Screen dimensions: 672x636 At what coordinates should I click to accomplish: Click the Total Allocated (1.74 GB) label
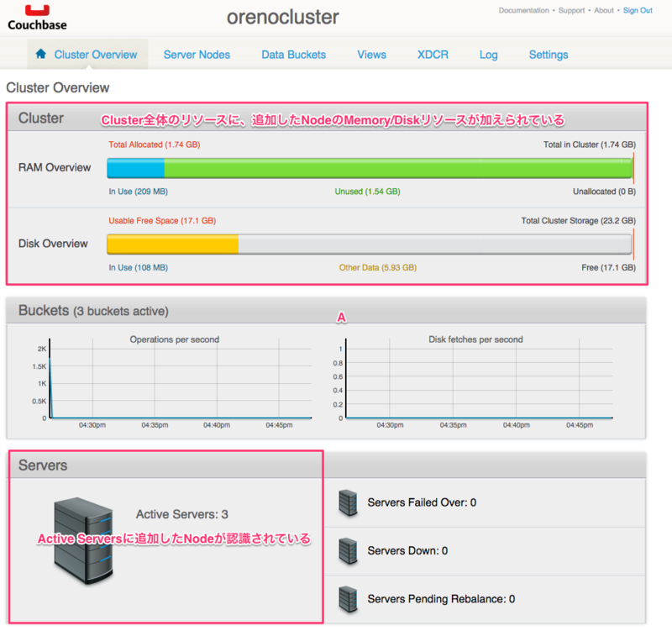(x=155, y=145)
